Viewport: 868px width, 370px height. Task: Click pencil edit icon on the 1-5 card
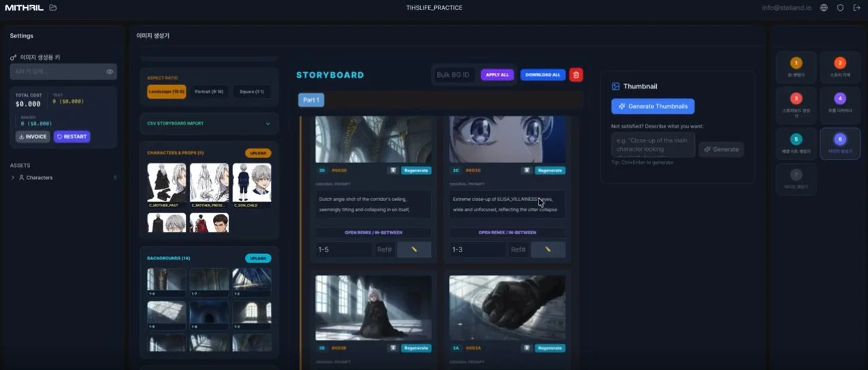[x=414, y=249]
